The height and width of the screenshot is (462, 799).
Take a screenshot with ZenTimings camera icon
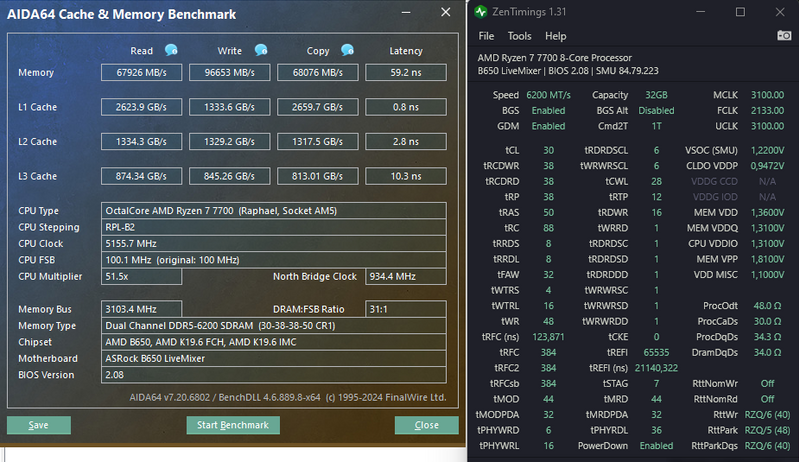tap(784, 36)
